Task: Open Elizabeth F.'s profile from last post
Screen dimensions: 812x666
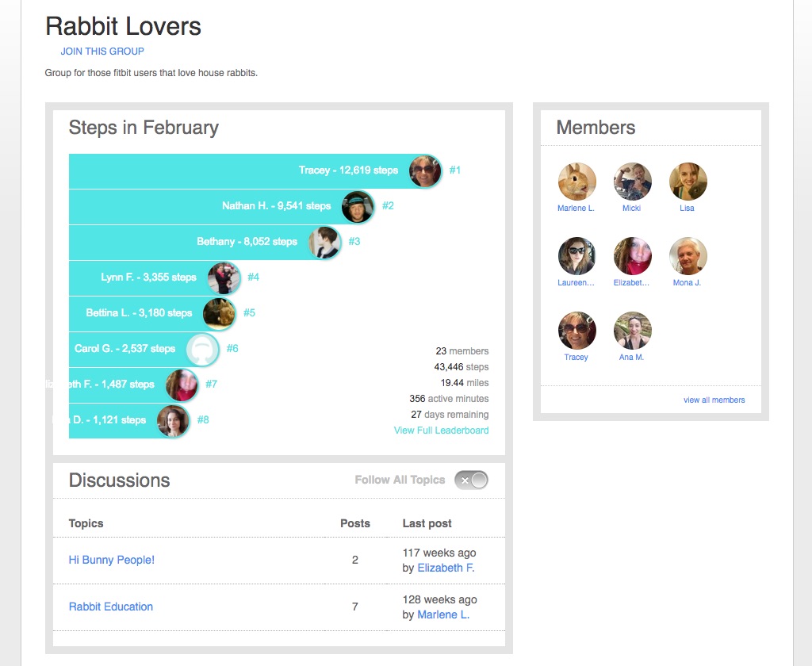Action: 446,568
